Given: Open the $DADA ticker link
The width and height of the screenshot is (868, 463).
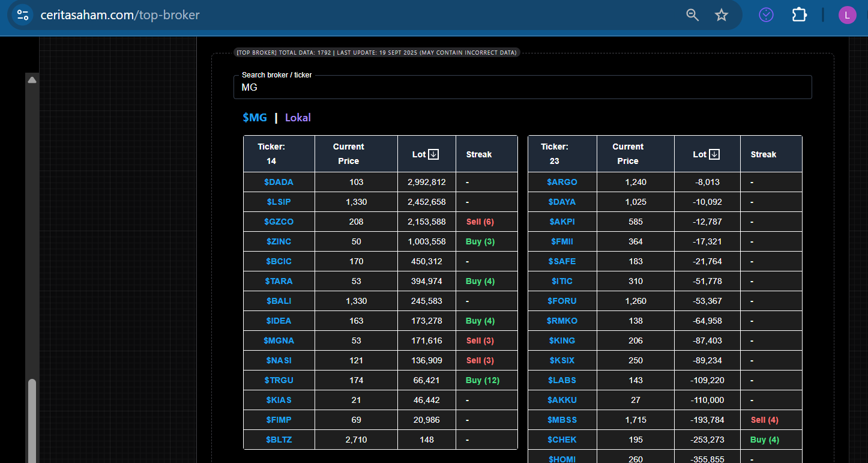Looking at the screenshot, I should (x=279, y=182).
